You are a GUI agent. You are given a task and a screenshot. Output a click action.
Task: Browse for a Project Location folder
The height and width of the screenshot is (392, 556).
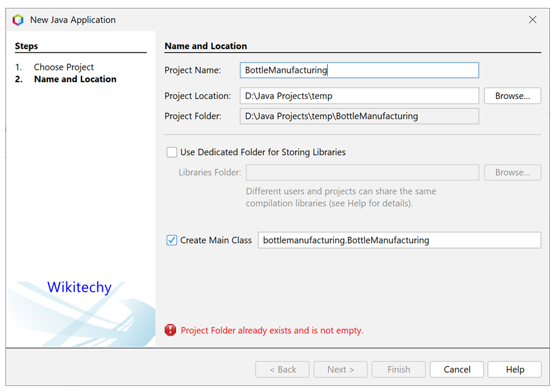tap(512, 96)
